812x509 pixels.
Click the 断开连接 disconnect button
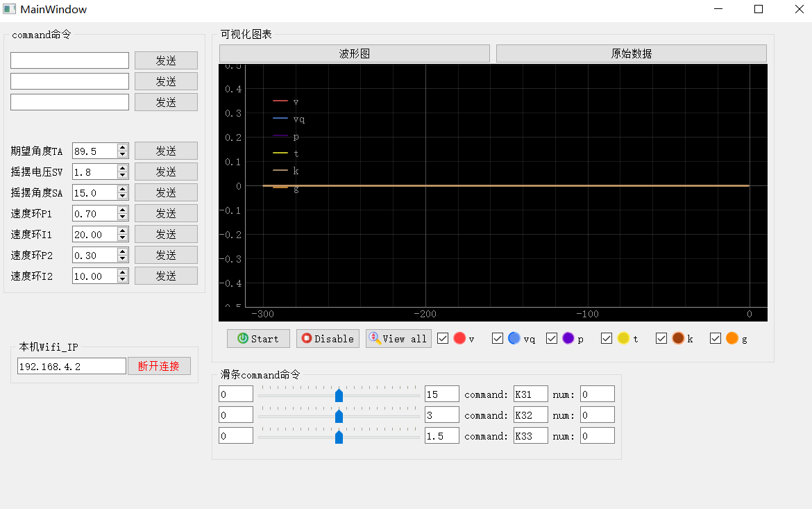pos(159,366)
